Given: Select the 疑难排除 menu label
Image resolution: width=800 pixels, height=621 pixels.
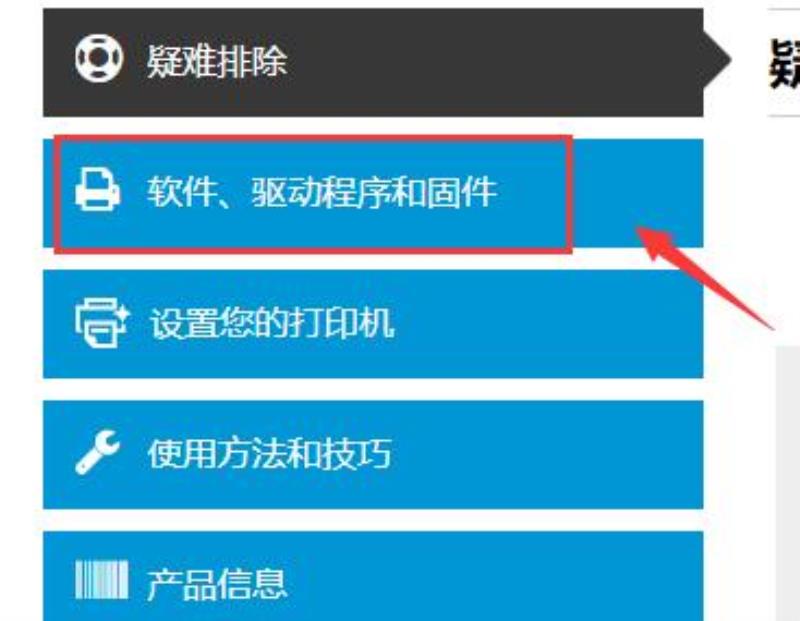Looking at the screenshot, I should (217, 61).
